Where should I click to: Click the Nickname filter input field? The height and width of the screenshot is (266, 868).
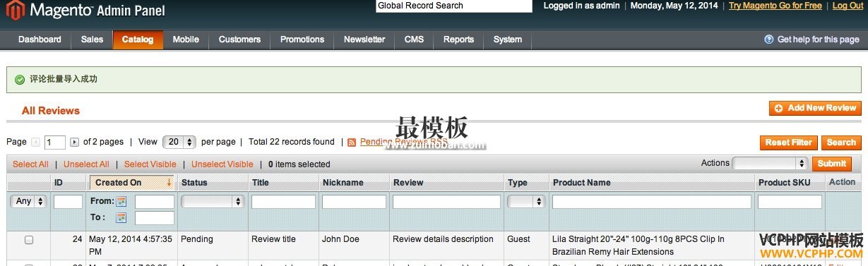pos(354,202)
